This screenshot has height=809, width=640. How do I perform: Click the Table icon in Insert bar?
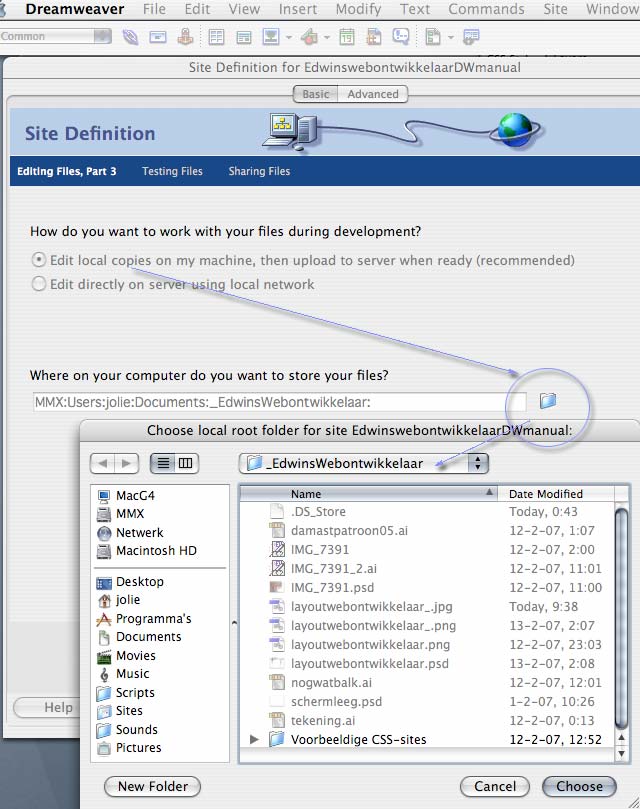pos(216,37)
